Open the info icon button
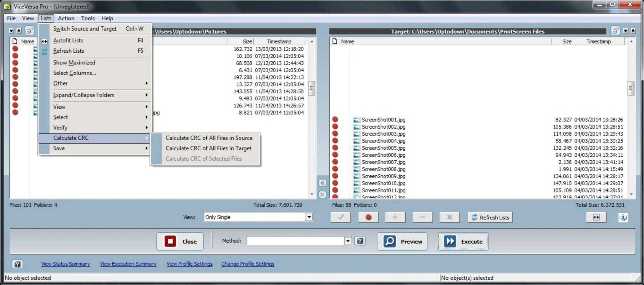Screen dimensions: 644x285 pyautogui.click(x=623, y=217)
